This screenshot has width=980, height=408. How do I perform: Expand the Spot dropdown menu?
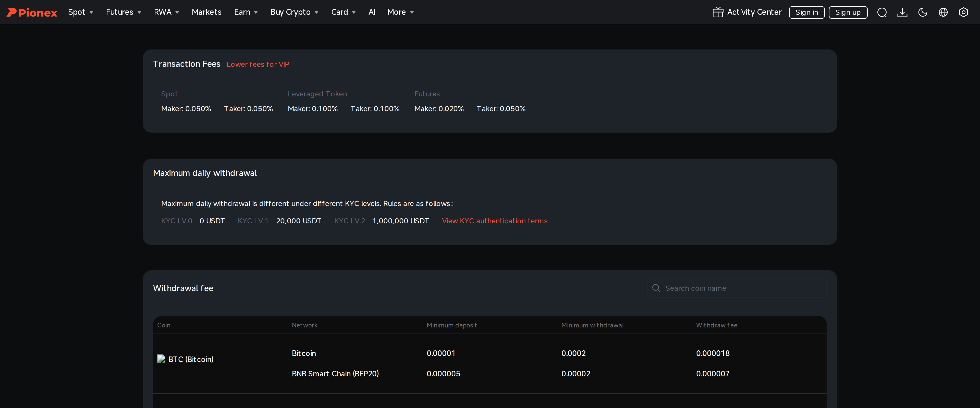81,12
